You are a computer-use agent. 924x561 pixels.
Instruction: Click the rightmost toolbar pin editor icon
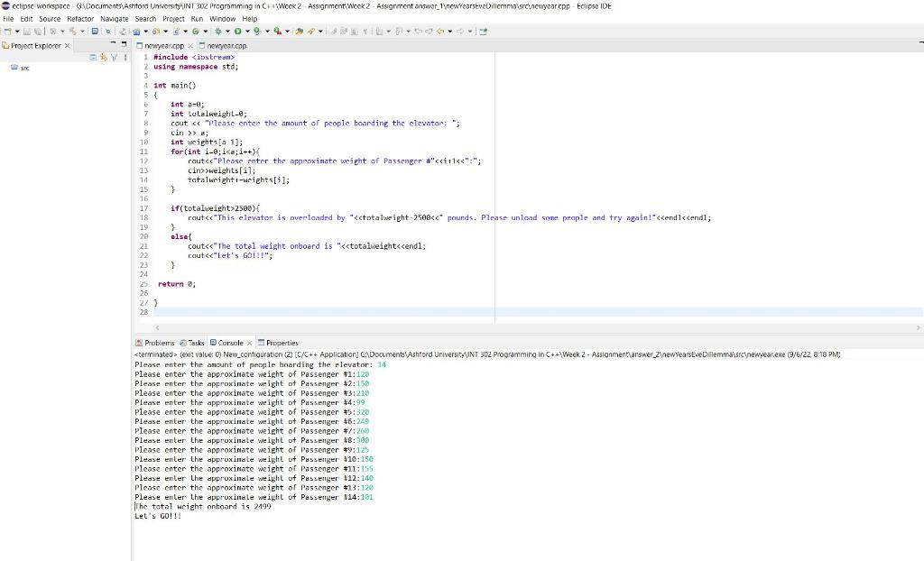(x=484, y=32)
